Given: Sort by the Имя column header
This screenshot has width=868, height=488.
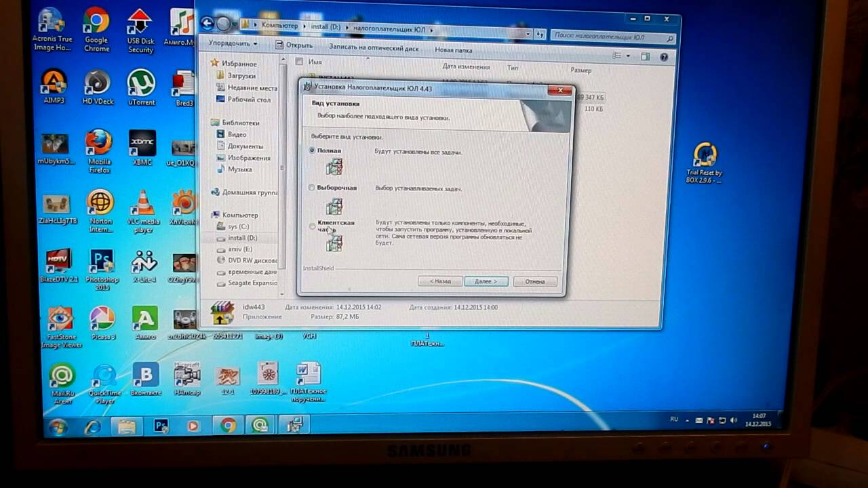Looking at the screenshot, I should [x=315, y=62].
